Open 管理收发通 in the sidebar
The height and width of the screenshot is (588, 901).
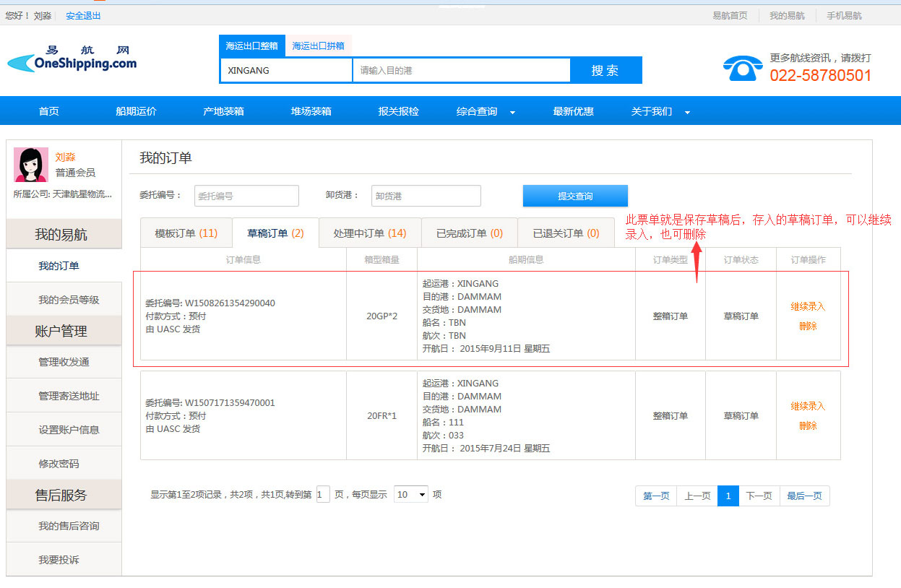[x=64, y=362]
